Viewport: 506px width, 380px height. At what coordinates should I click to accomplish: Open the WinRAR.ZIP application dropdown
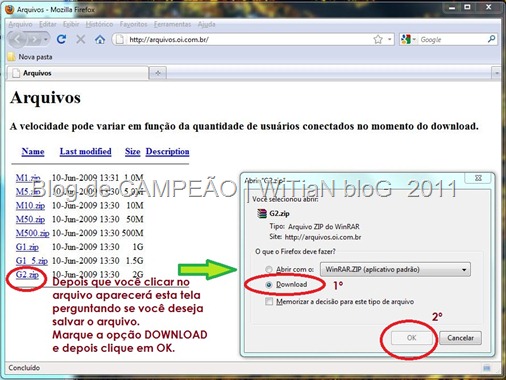coord(395,269)
